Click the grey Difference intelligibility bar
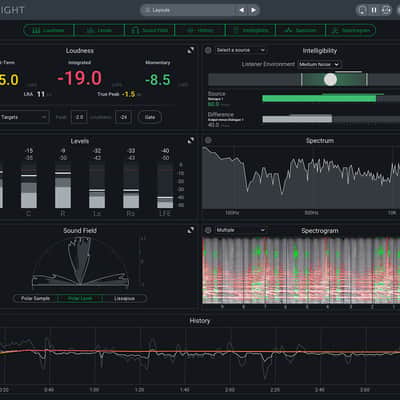Viewport: 400px width, 400px height. click(x=297, y=119)
